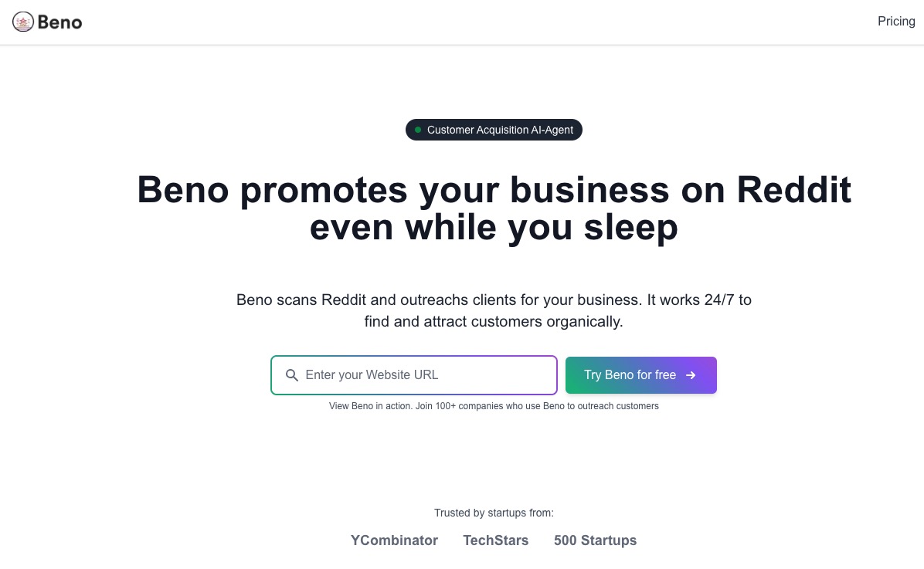Click the word Reddit in the main headline
Viewport: 924px width, 569px height.
tap(793, 190)
